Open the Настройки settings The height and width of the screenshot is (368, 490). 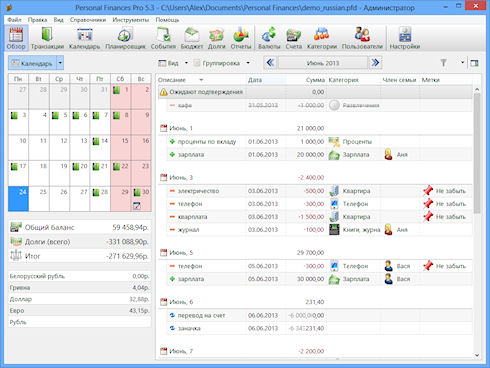[405, 38]
